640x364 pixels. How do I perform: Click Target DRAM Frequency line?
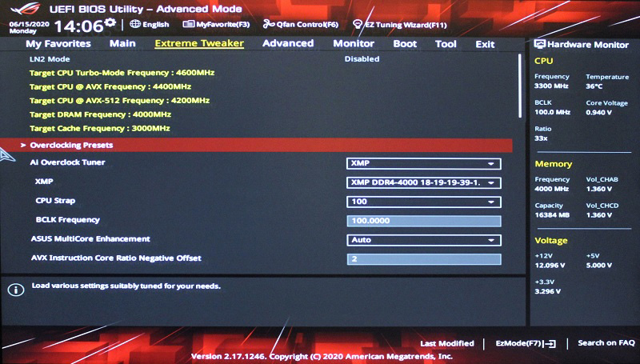[101, 114]
